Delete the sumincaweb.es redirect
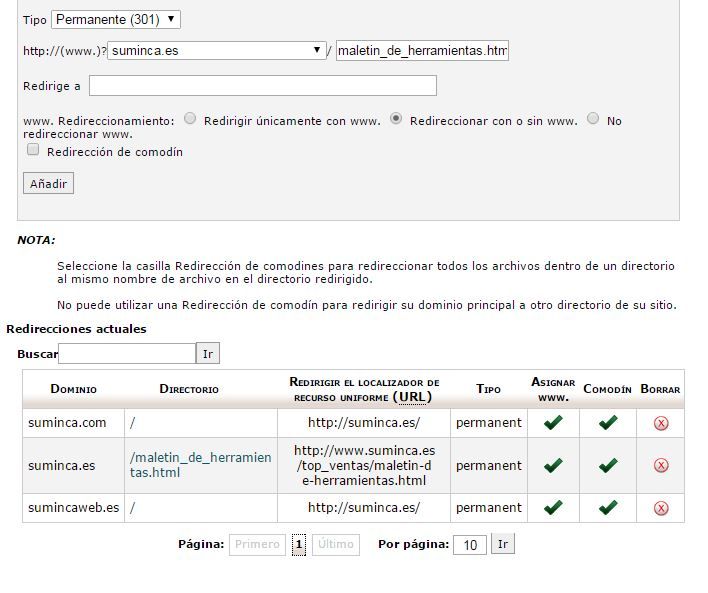The height and width of the screenshot is (593, 708). tap(661, 508)
